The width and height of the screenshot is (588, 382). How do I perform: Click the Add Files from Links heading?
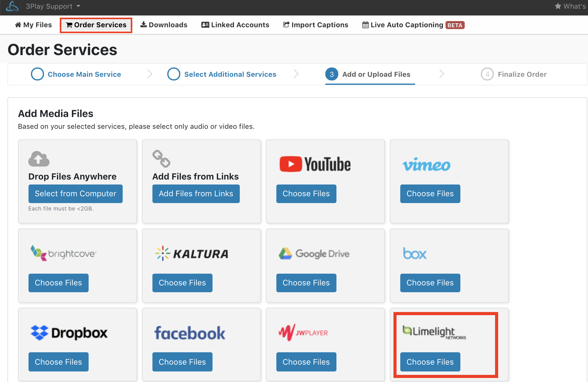(x=195, y=176)
